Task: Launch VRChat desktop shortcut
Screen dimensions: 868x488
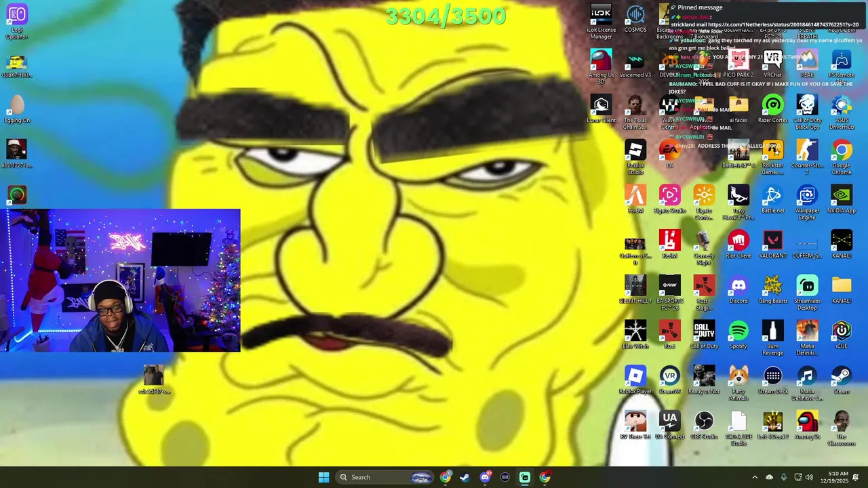Action: [772, 64]
